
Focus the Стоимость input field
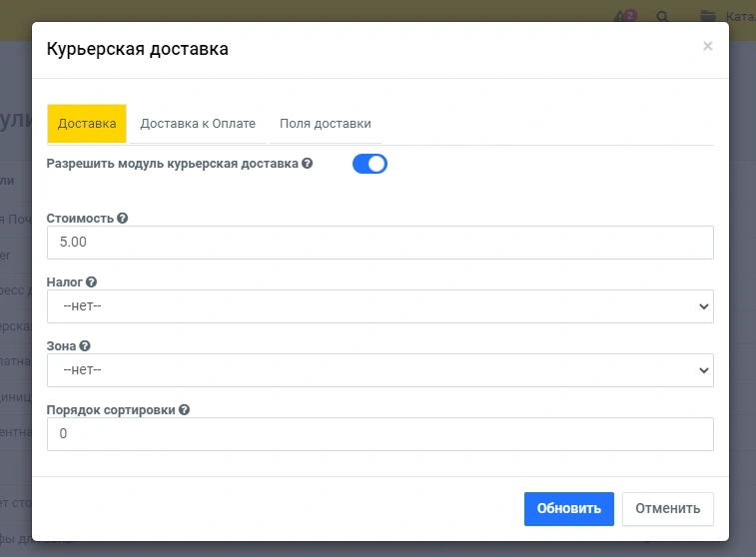click(379, 243)
